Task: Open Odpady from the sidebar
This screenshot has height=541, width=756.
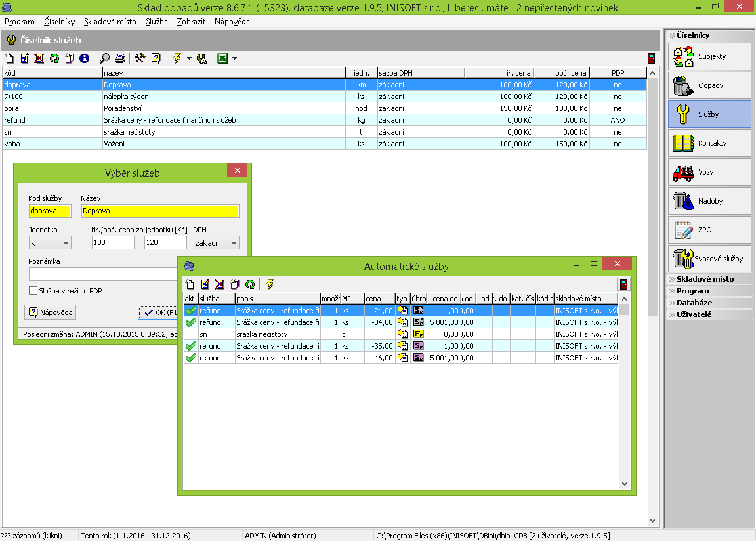Action: point(709,85)
